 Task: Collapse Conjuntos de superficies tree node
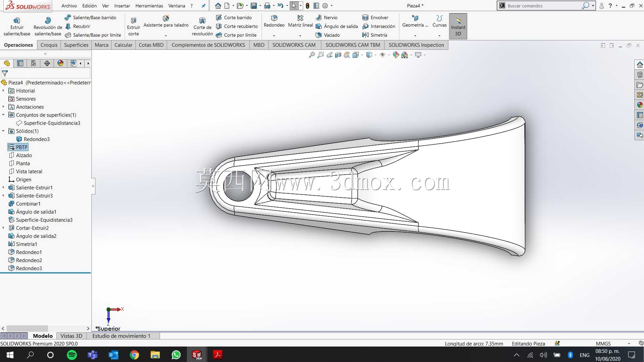coord(3,115)
